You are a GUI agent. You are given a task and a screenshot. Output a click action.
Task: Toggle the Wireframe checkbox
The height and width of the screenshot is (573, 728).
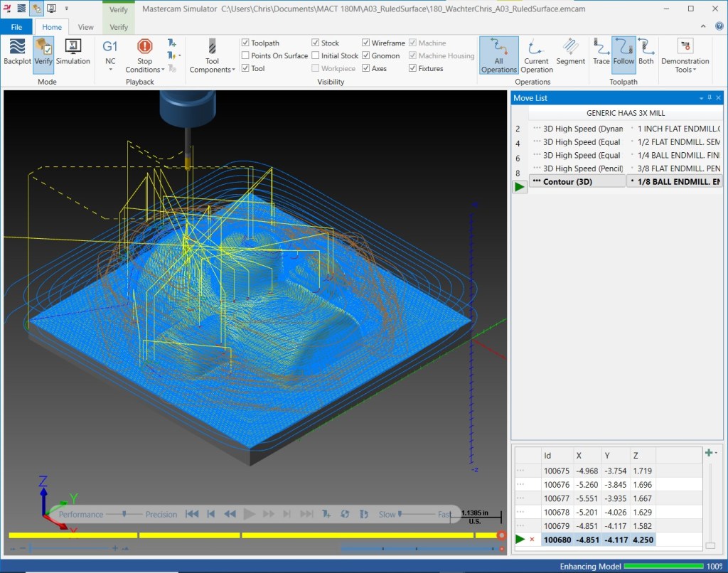[366, 43]
